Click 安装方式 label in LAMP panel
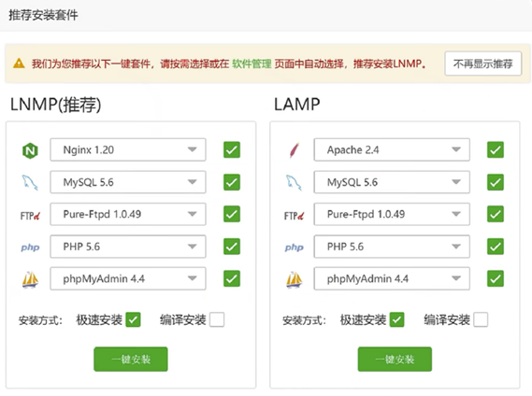532x396 pixels. 305,320
